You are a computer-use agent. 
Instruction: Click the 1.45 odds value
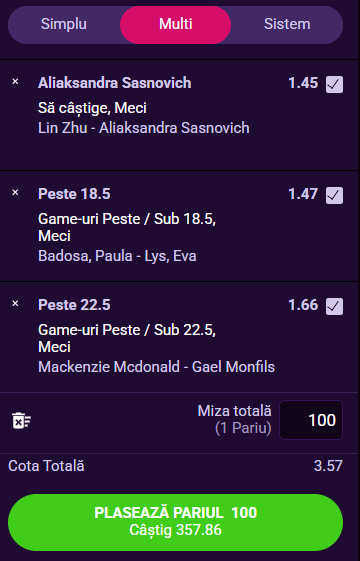coord(303,83)
